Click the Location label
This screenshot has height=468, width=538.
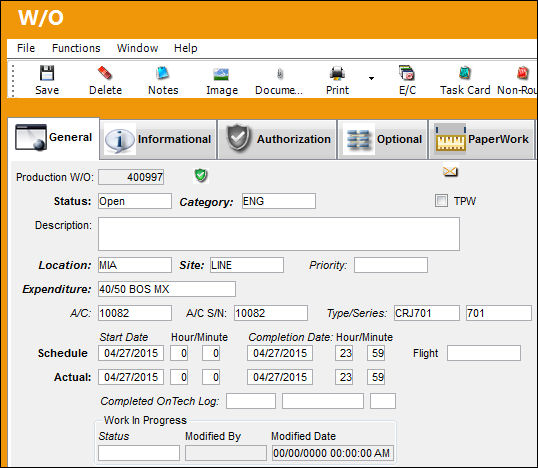tap(65, 265)
